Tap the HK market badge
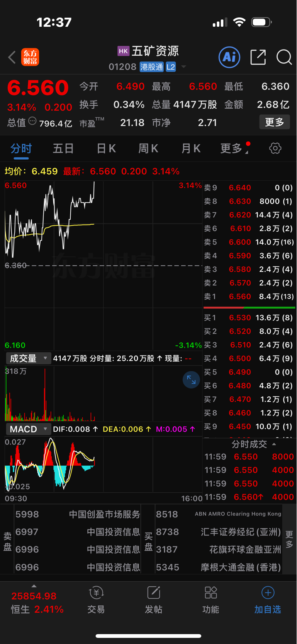Image resolution: width=297 pixels, height=644 pixels. [123, 51]
